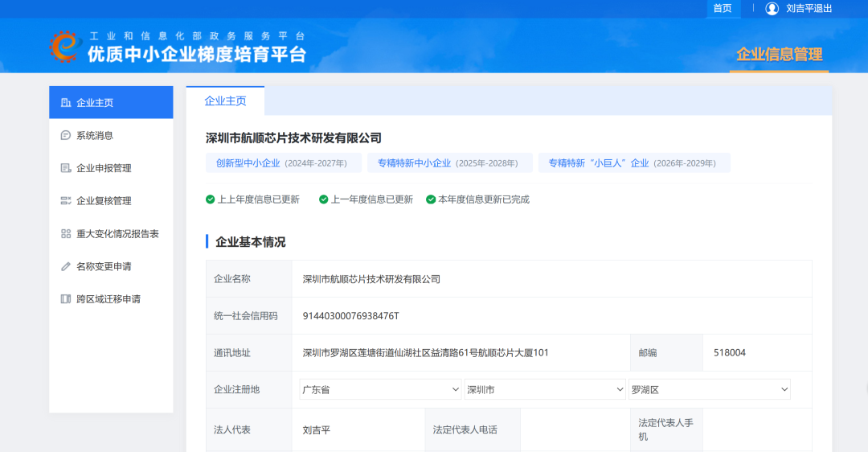Click the user avatar icon in header

[x=772, y=8]
